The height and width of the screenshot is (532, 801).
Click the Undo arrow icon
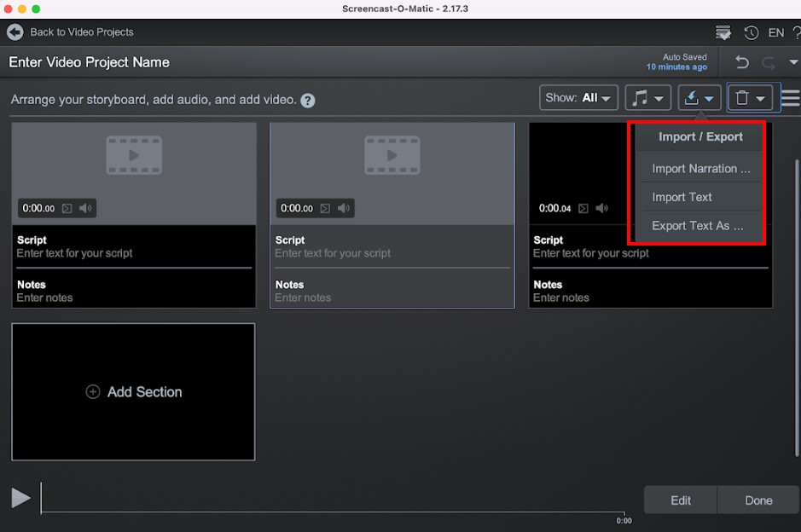point(741,62)
